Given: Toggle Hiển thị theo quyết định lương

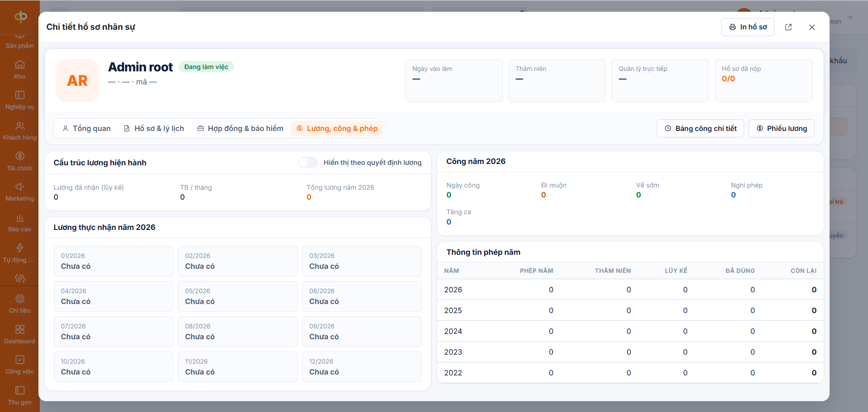Looking at the screenshot, I should click(308, 163).
